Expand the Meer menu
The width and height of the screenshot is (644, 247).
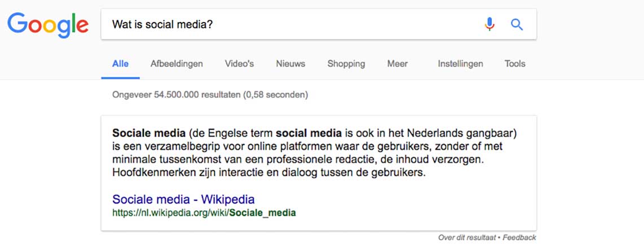click(x=398, y=64)
